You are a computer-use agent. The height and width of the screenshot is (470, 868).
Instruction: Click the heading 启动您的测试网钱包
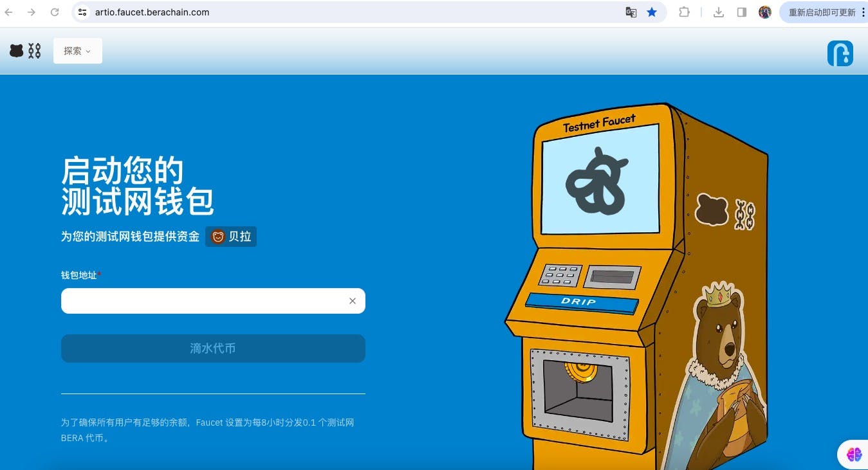(x=137, y=186)
